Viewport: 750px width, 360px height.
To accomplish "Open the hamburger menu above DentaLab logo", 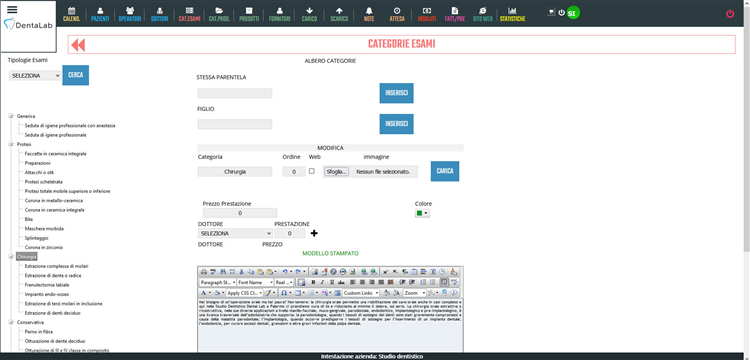I will (x=12, y=10).
